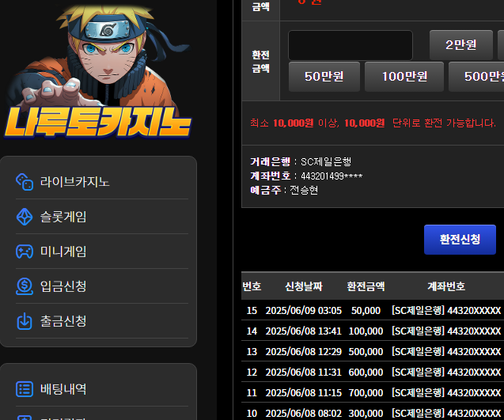504x420 pixels.
Task: Select date 2025/06/08 08:02 in history
Action: pyautogui.click(x=304, y=413)
